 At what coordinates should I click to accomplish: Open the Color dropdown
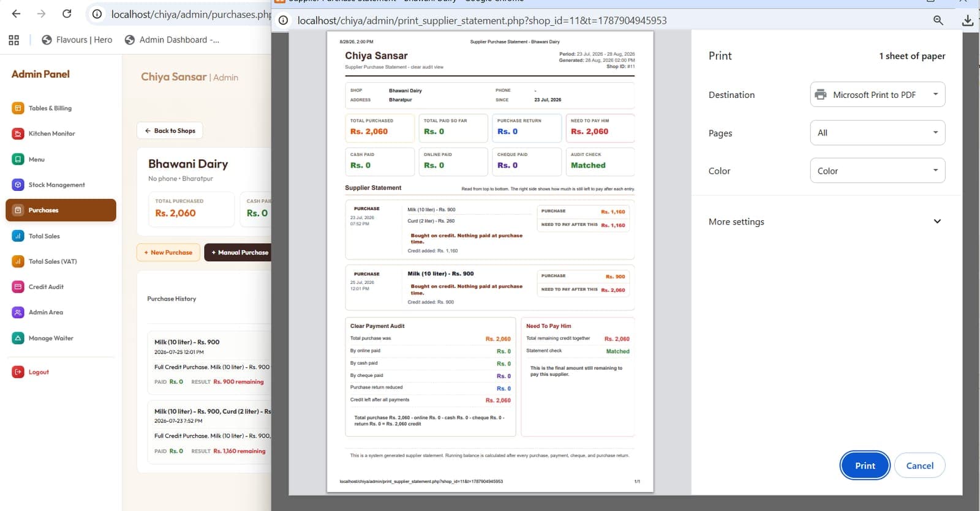[x=877, y=171]
